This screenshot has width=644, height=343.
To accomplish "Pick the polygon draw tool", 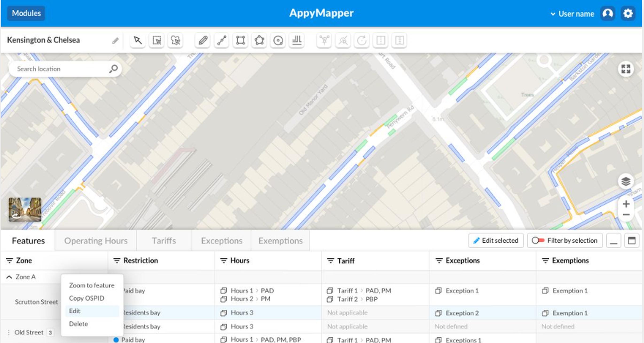I will pos(259,40).
